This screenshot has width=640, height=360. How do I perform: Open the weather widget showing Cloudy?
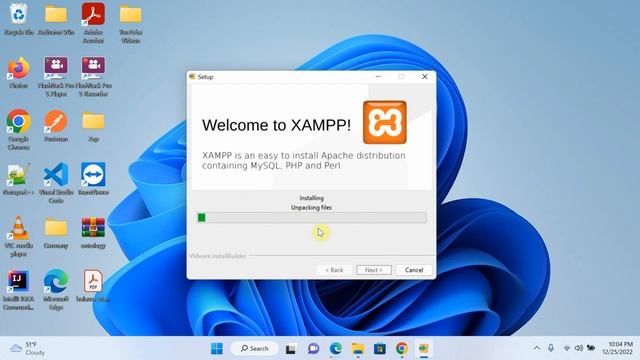point(27,349)
